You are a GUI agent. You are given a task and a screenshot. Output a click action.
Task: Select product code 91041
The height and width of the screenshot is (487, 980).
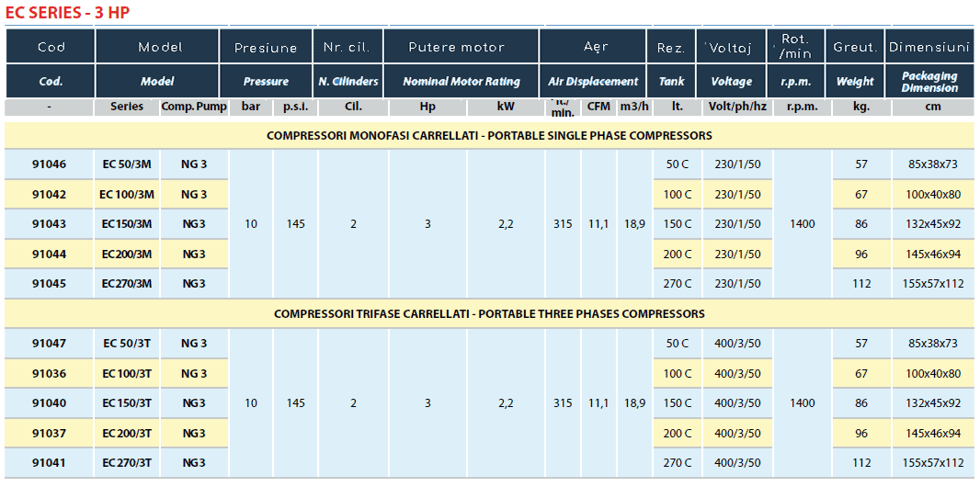point(49,462)
